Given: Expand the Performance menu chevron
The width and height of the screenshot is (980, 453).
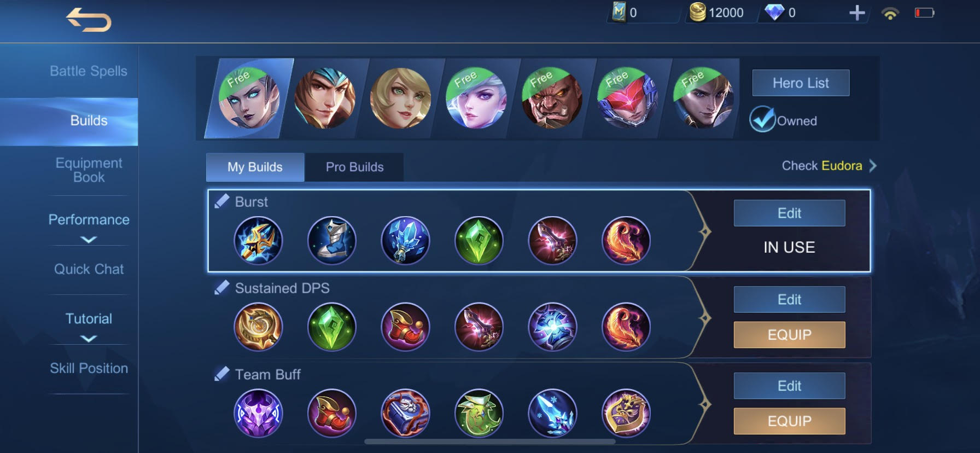Looking at the screenshot, I should tap(89, 240).
